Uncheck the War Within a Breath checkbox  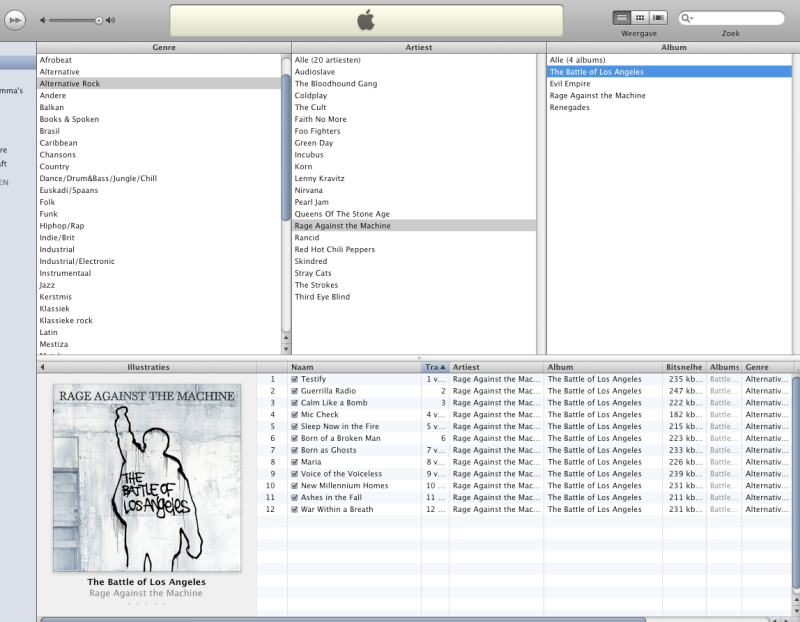click(x=294, y=509)
